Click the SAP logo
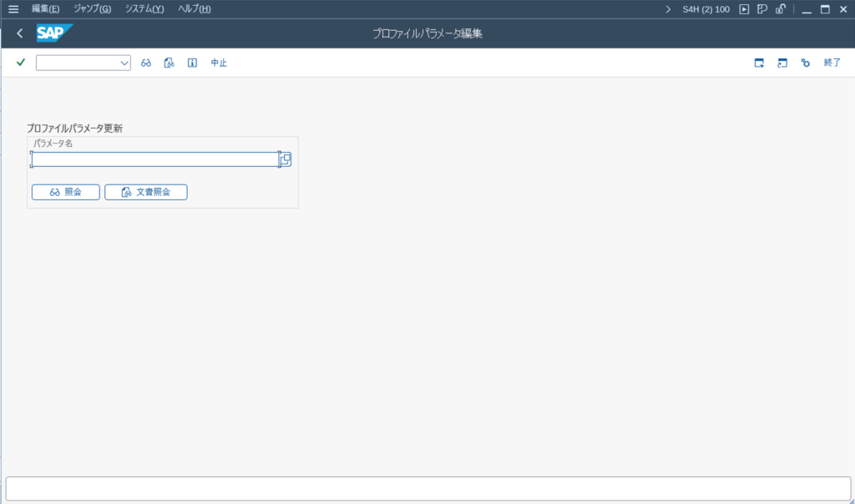855x504 pixels. (x=53, y=33)
